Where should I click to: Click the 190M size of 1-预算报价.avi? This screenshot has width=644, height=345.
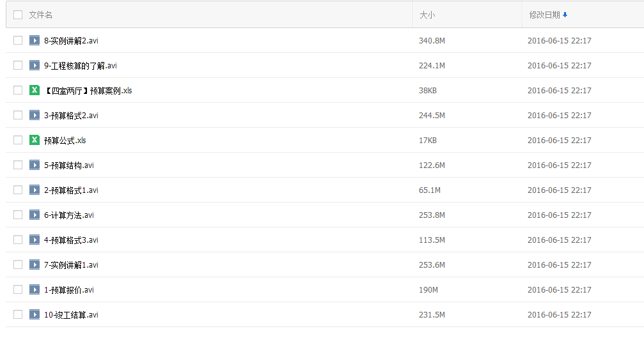pyautogui.click(x=428, y=289)
